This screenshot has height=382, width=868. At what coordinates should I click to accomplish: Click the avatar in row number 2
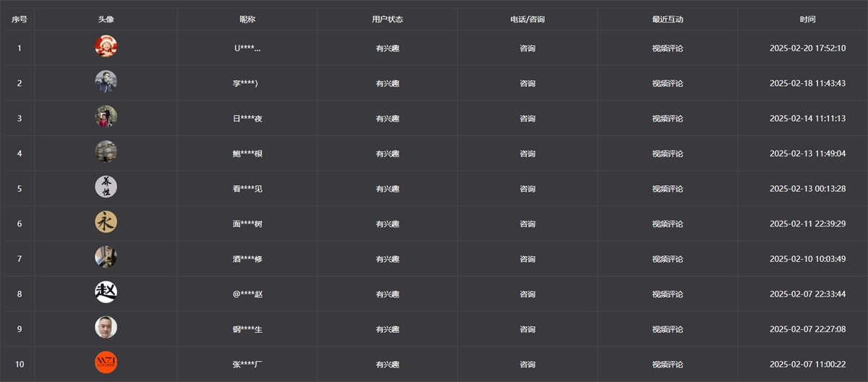[x=106, y=82]
